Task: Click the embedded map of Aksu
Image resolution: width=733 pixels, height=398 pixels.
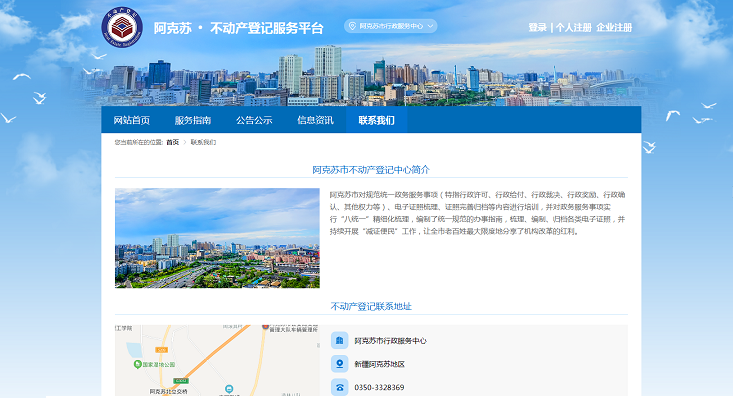Action: coord(217,361)
